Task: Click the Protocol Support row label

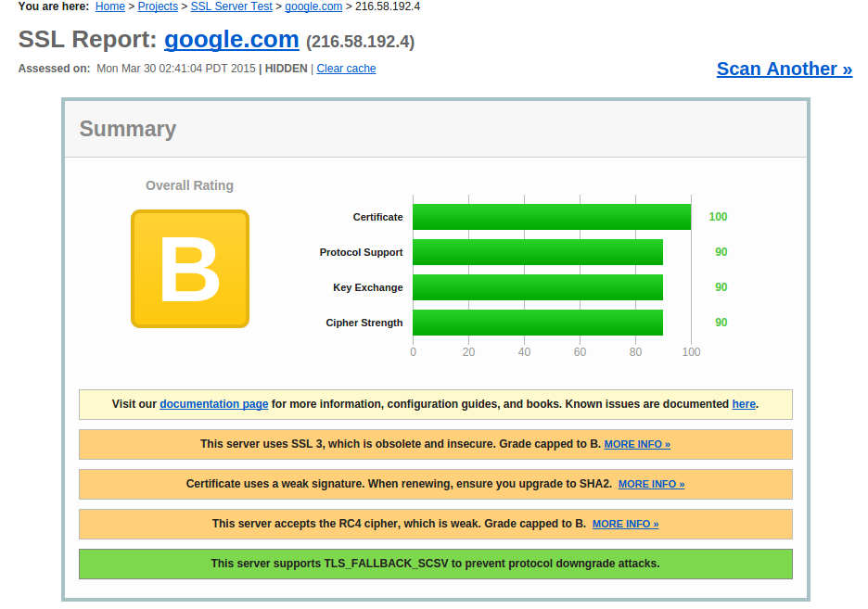Action: (x=361, y=252)
